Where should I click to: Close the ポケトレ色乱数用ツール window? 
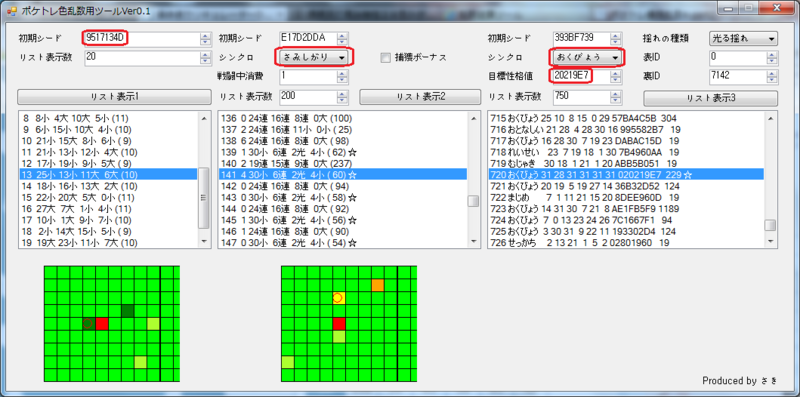(x=777, y=8)
